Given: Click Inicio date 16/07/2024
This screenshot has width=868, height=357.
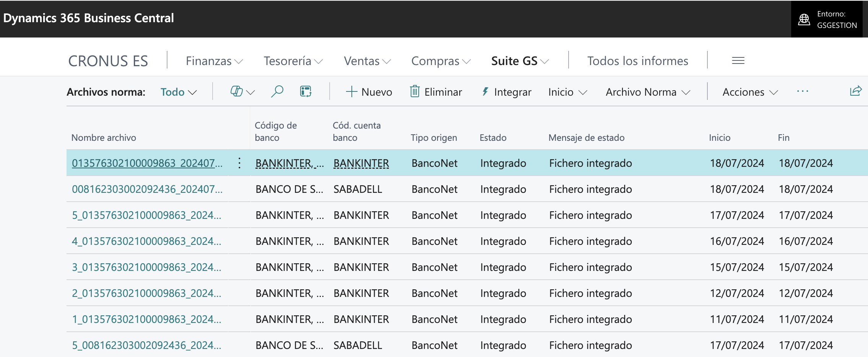Looking at the screenshot, I should pyautogui.click(x=737, y=241).
